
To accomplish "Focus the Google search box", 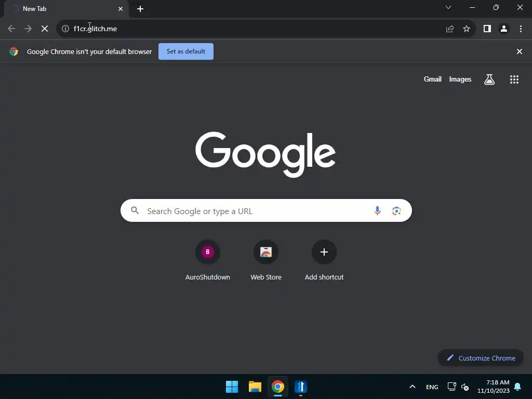I will pyautogui.click(x=266, y=211).
